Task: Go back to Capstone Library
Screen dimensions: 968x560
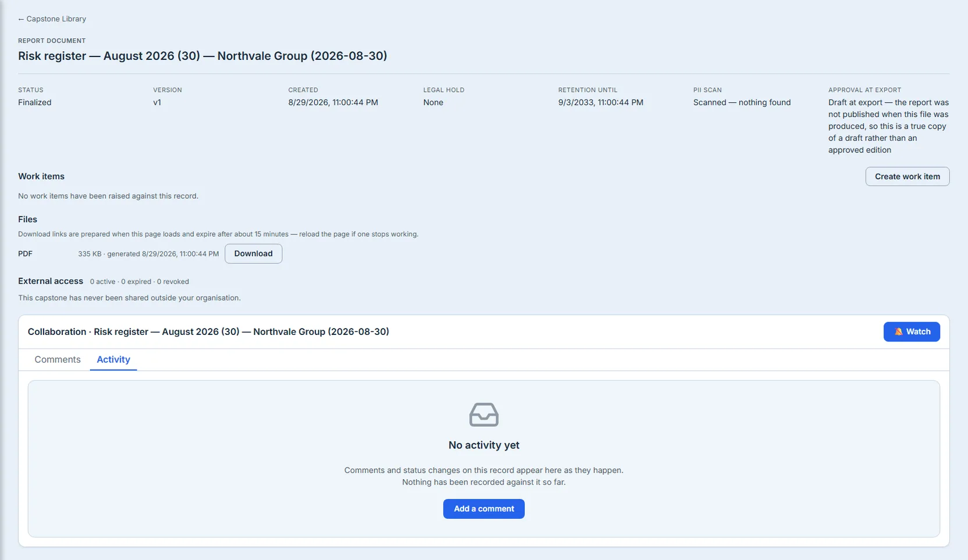Action: click(52, 19)
